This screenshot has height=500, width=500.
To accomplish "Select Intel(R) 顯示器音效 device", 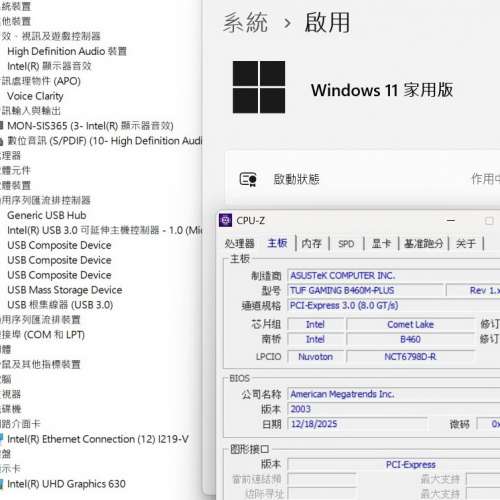I will point(49,66).
